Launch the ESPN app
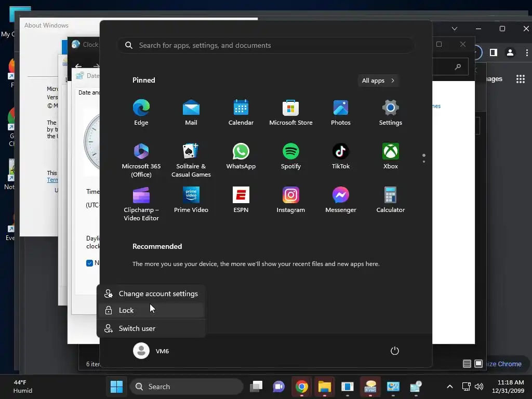This screenshot has width=532, height=399. coord(241,200)
